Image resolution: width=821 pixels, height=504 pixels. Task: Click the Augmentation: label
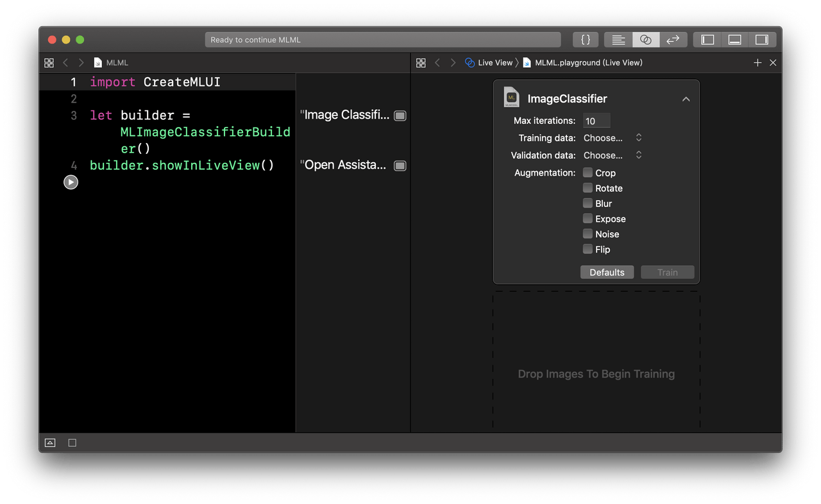545,172
